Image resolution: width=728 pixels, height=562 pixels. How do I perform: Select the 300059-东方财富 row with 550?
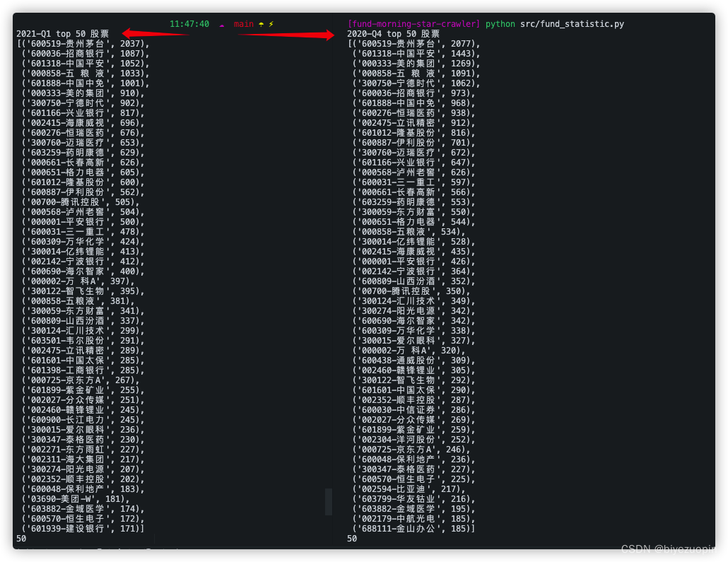(413, 212)
